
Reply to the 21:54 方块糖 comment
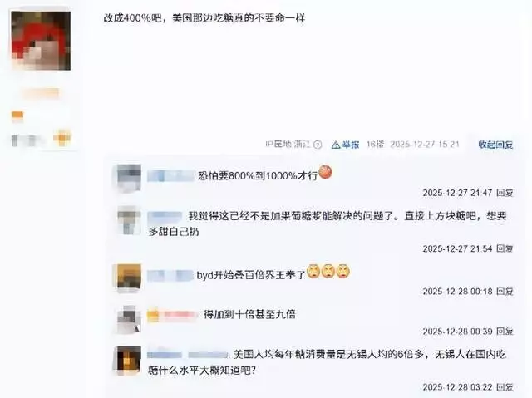[x=505, y=248]
